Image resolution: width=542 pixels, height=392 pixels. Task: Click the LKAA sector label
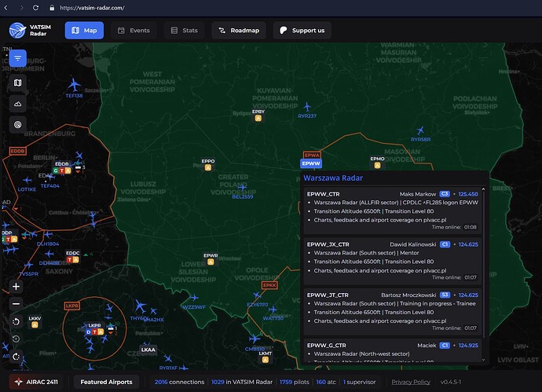click(x=148, y=350)
